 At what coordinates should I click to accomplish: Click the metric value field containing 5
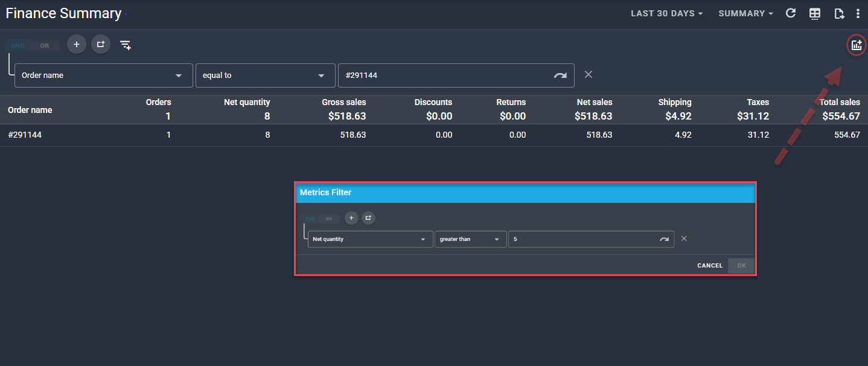click(x=582, y=239)
